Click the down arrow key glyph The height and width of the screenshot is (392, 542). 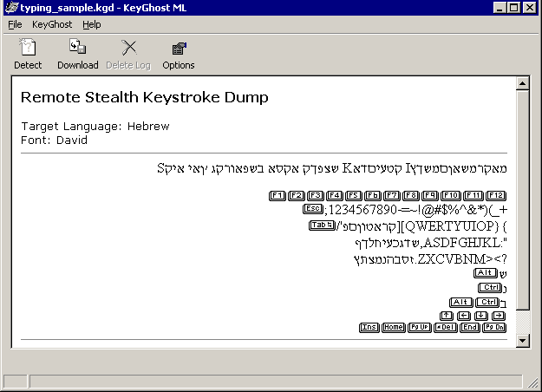click(x=480, y=316)
